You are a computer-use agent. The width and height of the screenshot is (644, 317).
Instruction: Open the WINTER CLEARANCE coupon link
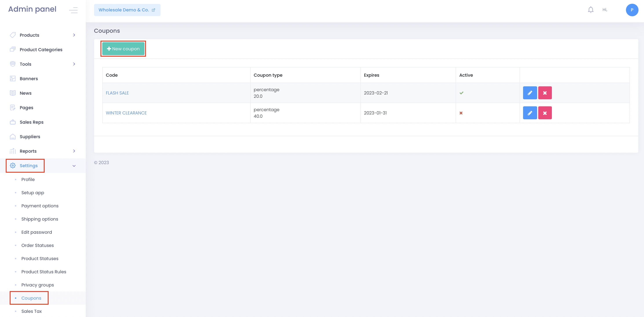click(x=126, y=113)
